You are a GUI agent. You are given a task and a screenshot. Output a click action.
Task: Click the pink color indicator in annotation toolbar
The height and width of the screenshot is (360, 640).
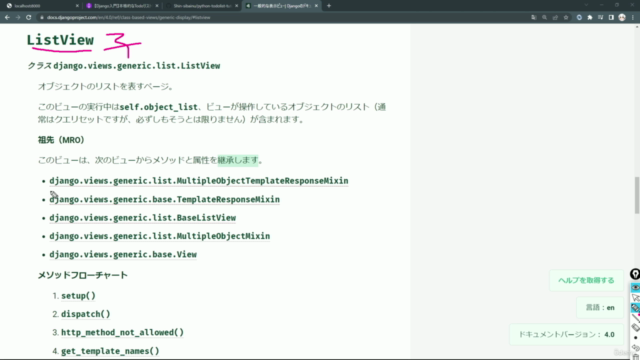(639, 314)
